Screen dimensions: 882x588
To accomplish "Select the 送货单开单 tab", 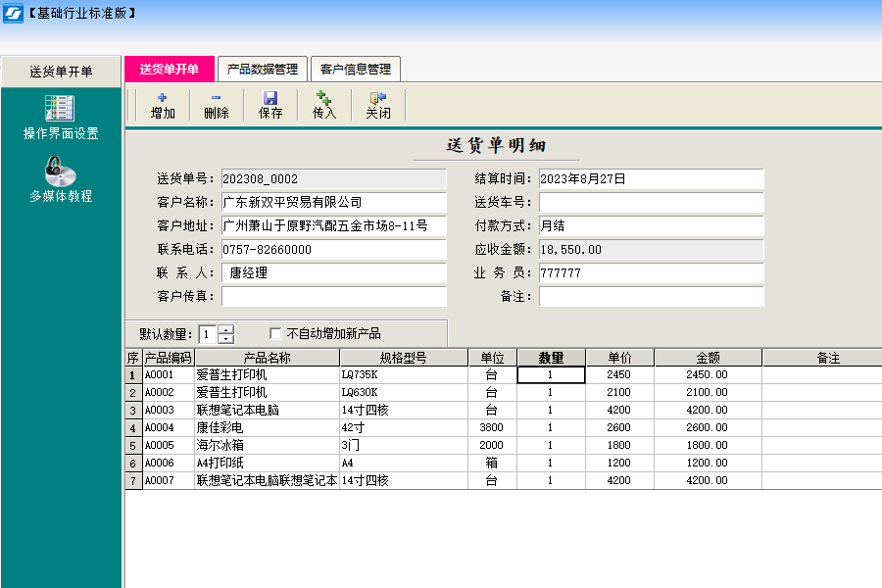I will tap(171, 69).
